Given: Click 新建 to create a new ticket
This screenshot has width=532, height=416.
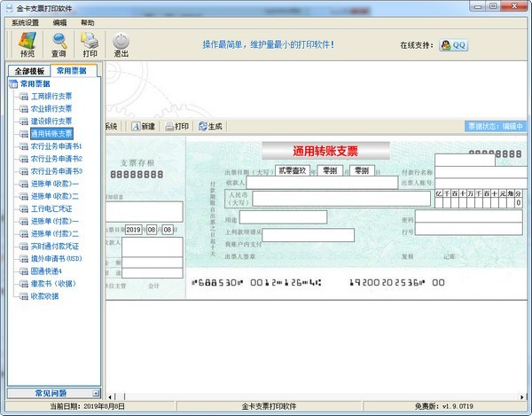Looking at the screenshot, I should pyautogui.click(x=144, y=126).
